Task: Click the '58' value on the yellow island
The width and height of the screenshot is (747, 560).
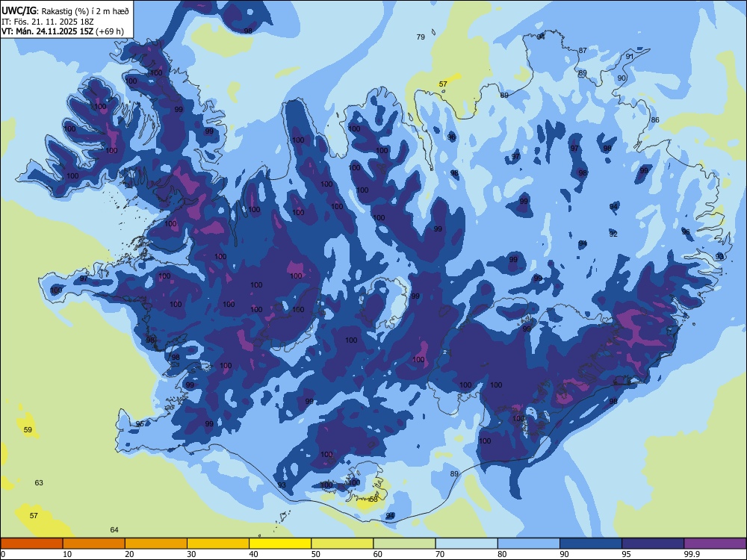Action: [373, 499]
